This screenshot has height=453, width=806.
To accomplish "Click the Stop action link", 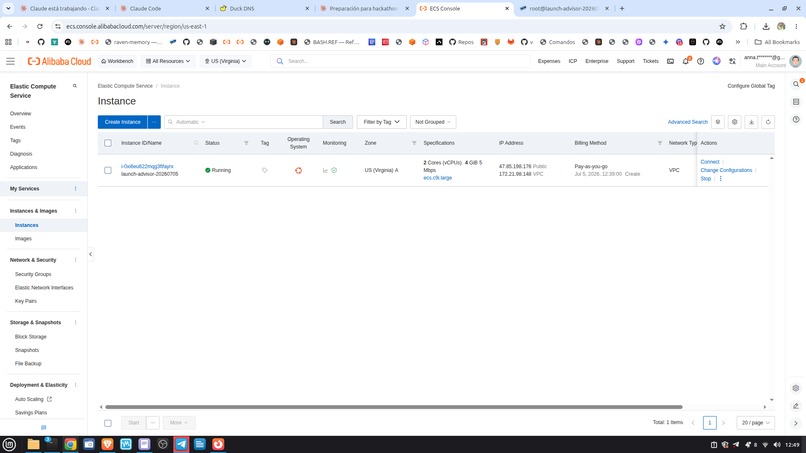I will 705,178.
